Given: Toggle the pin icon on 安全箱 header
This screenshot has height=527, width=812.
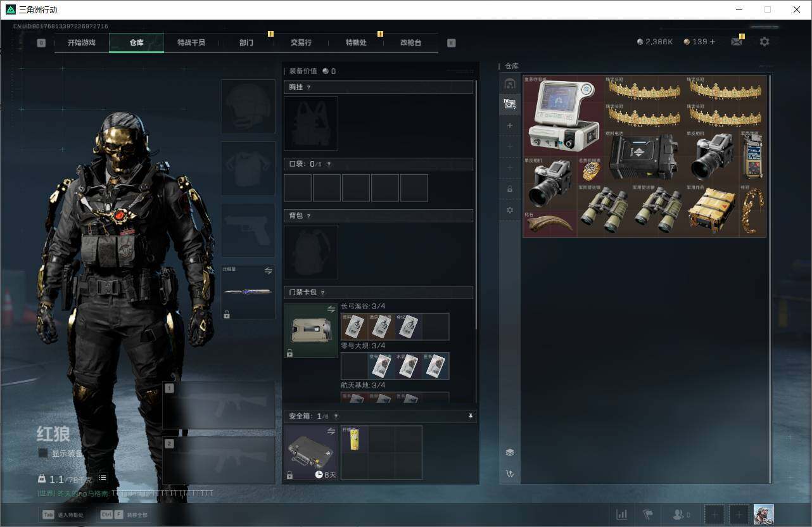Looking at the screenshot, I should point(471,416).
